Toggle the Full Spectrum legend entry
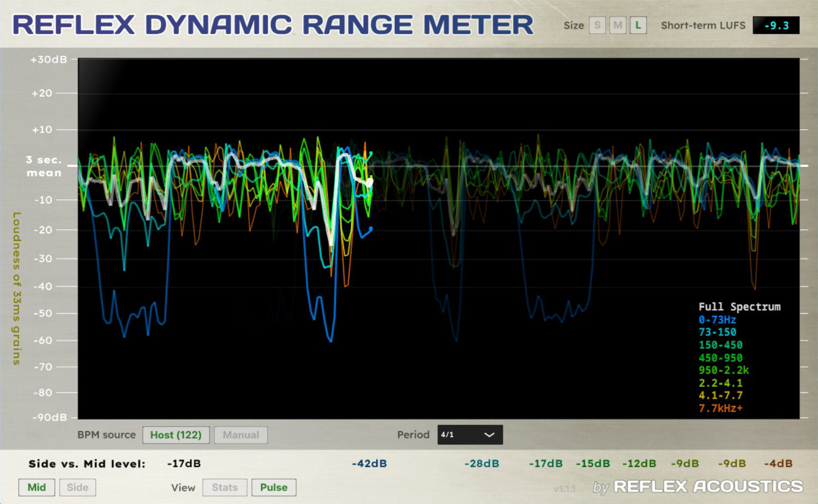 [x=739, y=306]
